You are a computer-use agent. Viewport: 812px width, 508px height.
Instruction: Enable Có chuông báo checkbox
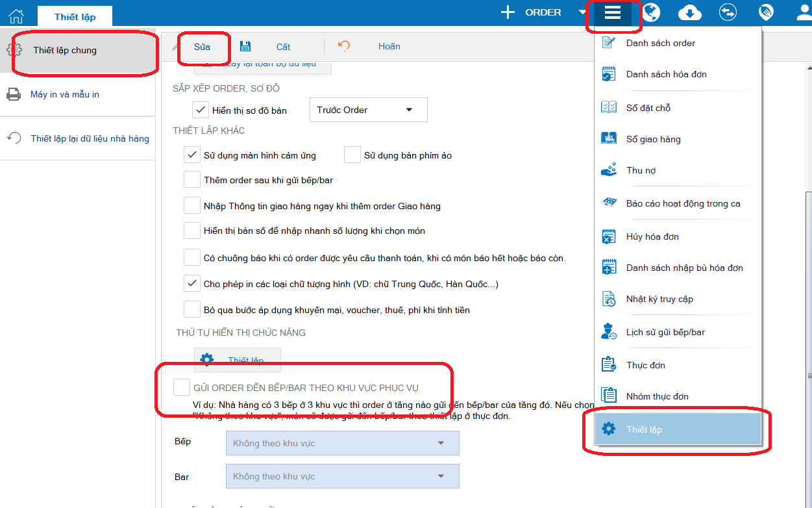point(191,257)
